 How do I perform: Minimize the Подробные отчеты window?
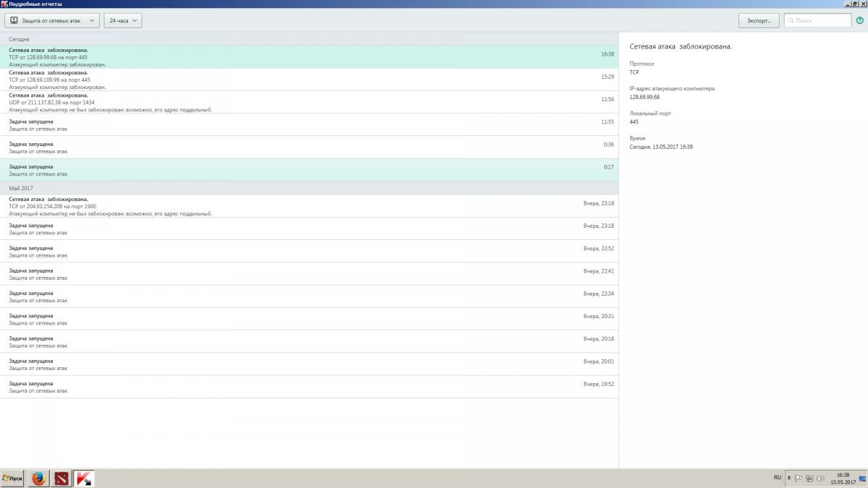(x=847, y=4)
